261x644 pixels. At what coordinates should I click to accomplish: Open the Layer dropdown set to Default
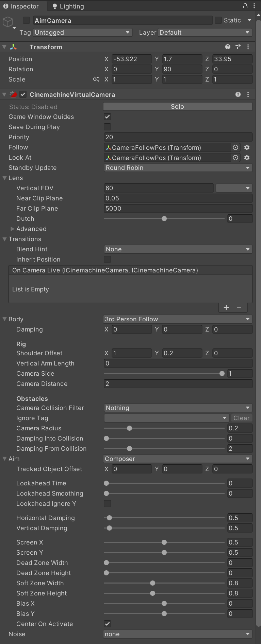pos(203,32)
